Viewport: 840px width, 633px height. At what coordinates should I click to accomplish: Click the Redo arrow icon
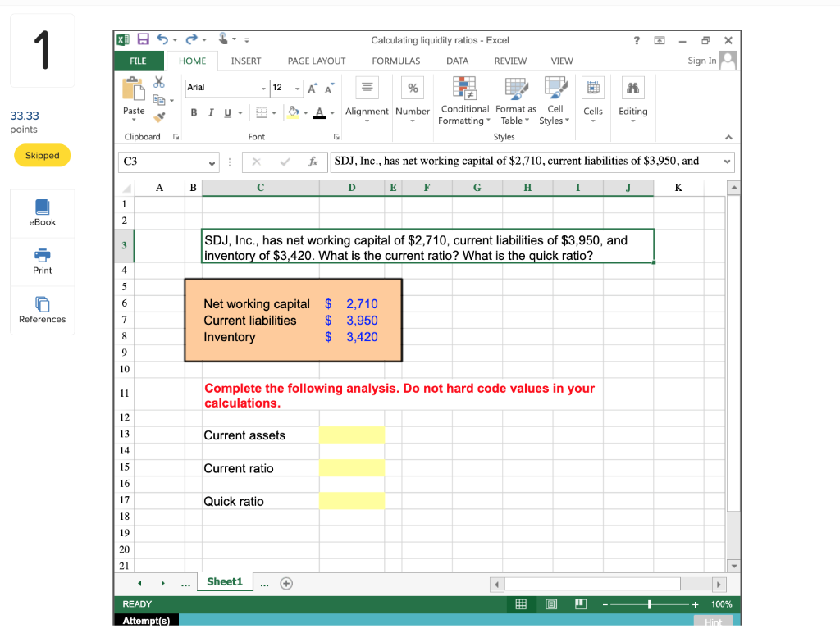point(191,39)
